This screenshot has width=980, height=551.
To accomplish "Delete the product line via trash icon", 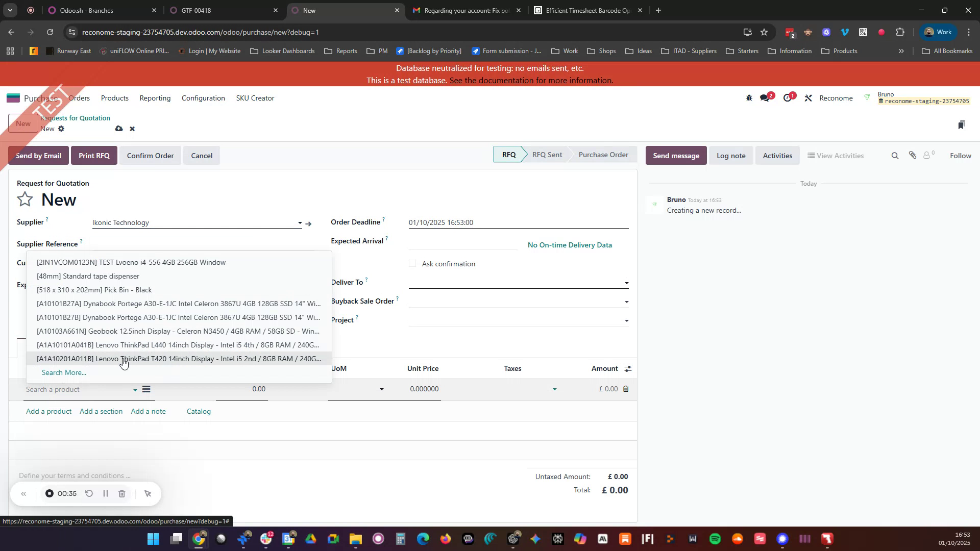I will (626, 389).
